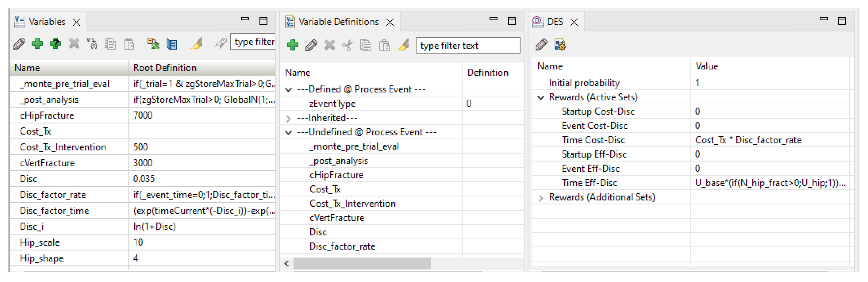Expand the Rewards (Additional Sets) node
The height and width of the screenshot is (282, 868).
pyautogui.click(x=541, y=198)
